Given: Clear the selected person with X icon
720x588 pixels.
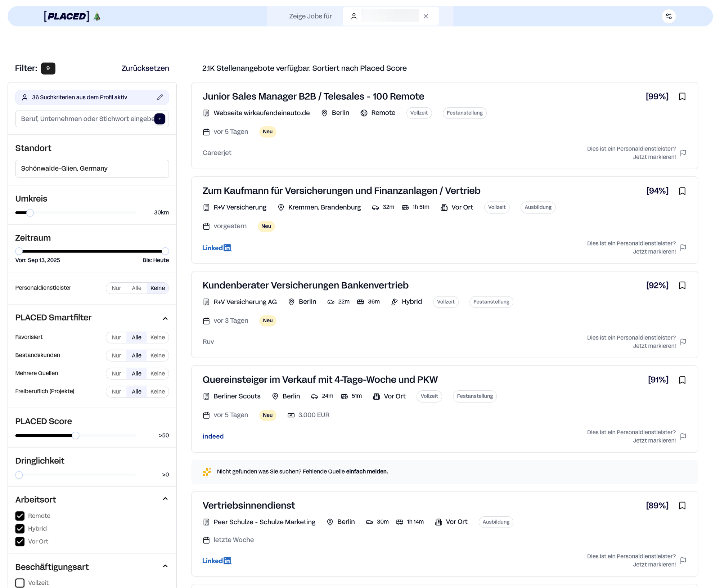Looking at the screenshot, I should (x=426, y=16).
